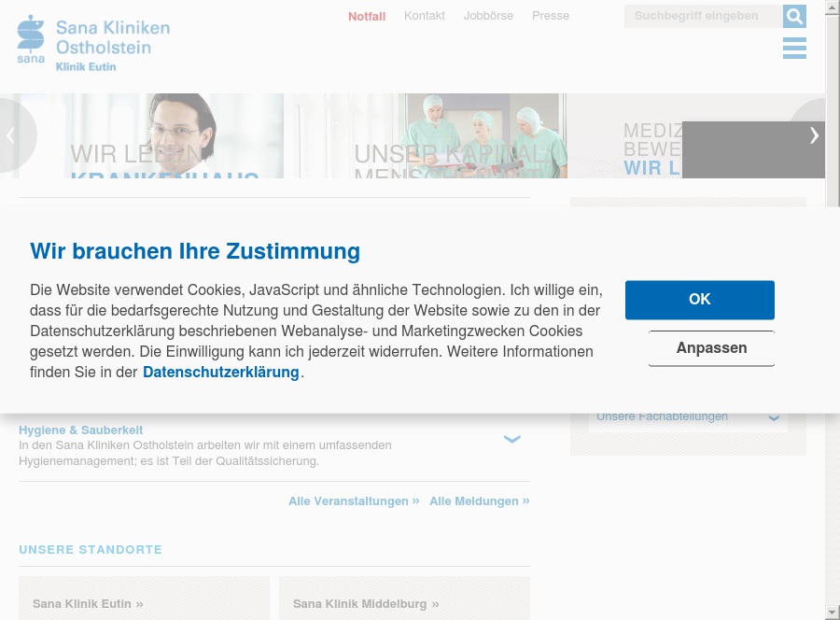Open the Presse page
840x620 pixels.
pos(551,16)
